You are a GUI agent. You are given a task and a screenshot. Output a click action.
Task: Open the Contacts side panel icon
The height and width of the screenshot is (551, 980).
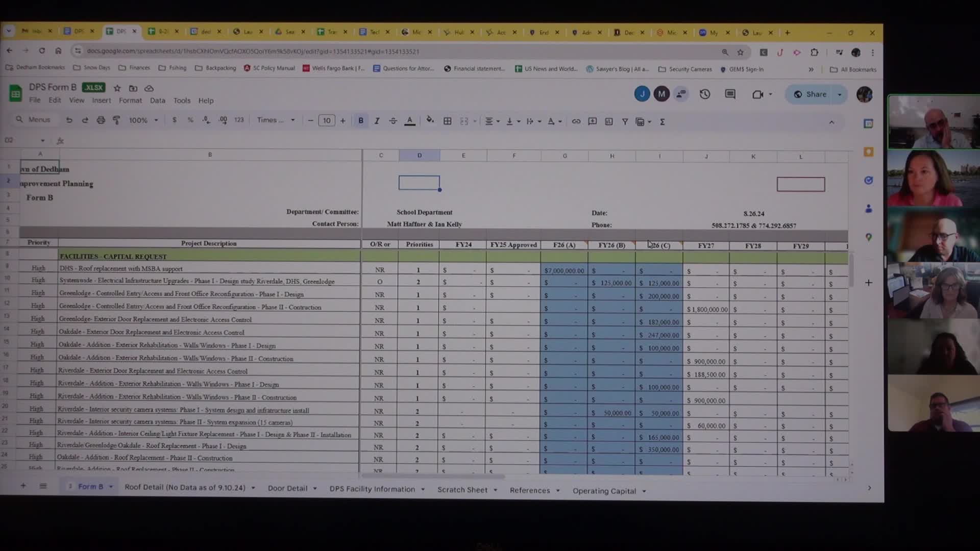[x=868, y=209]
